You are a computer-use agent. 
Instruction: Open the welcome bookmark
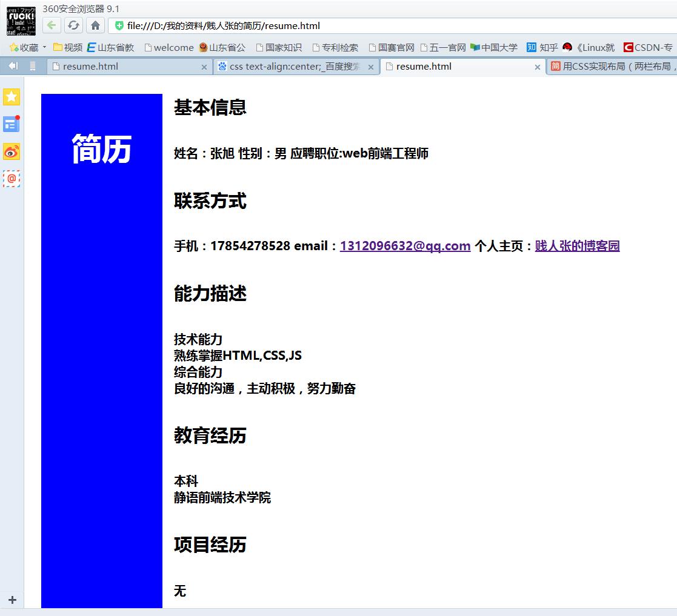(169, 47)
